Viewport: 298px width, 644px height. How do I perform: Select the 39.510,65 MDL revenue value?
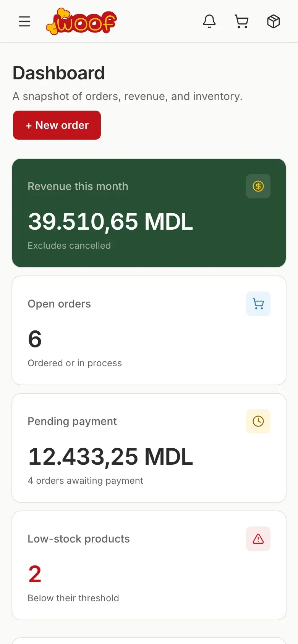[110, 222]
